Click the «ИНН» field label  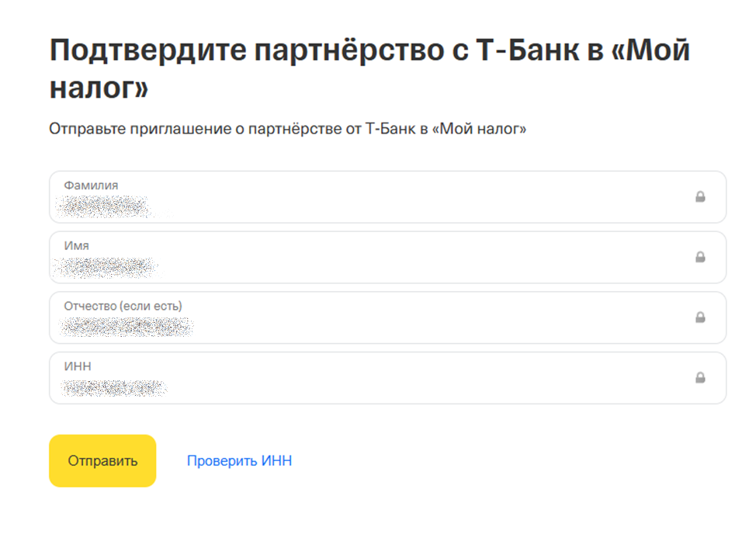78,366
